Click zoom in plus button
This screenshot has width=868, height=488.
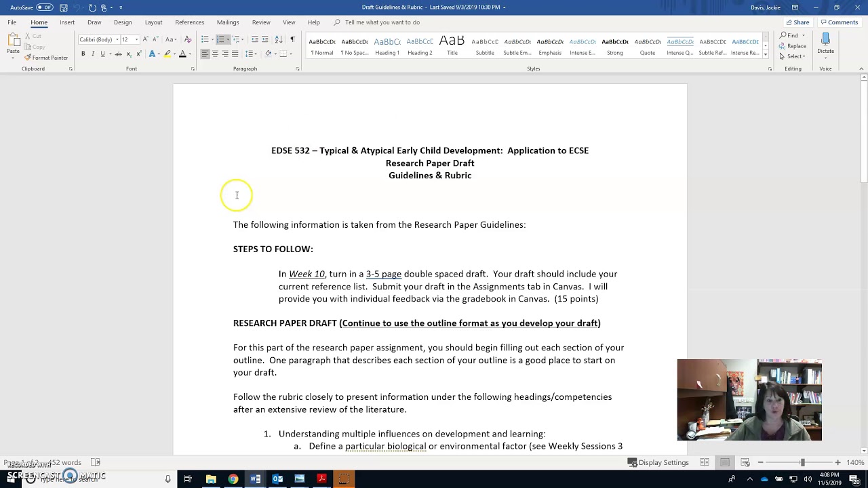837,462
